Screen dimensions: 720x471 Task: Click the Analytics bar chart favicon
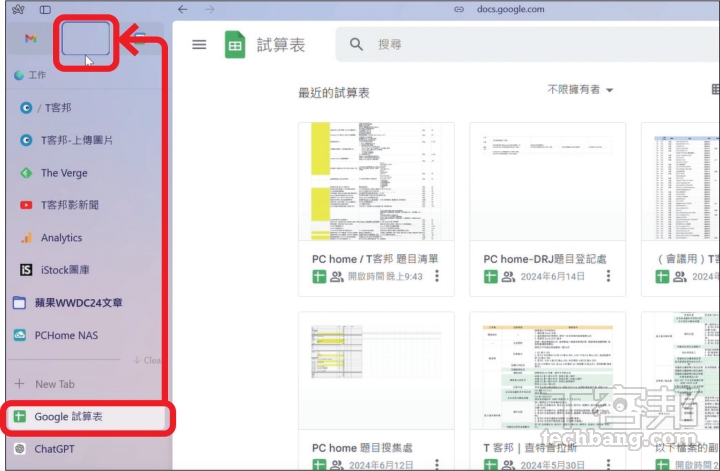[x=26, y=238]
